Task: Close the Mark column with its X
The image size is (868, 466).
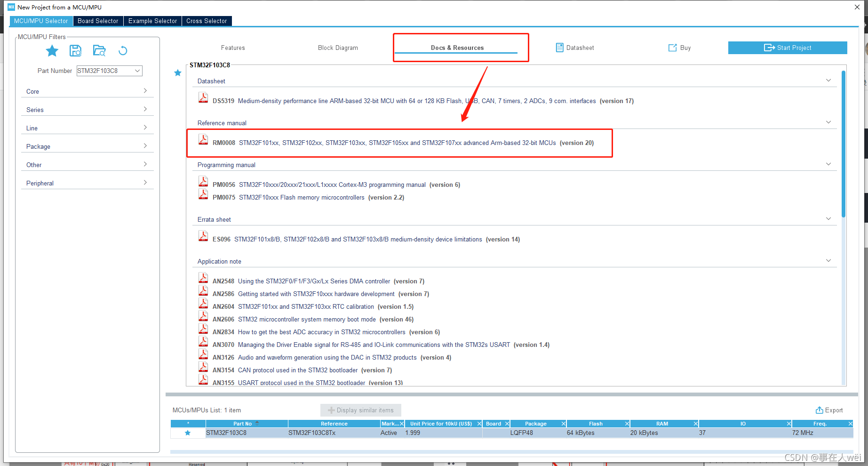Action: pos(402,424)
